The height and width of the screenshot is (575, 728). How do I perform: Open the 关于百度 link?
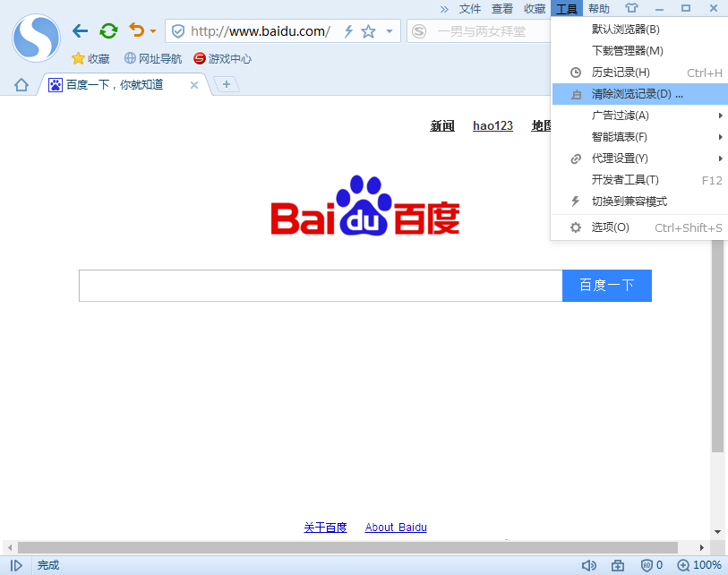(x=325, y=528)
